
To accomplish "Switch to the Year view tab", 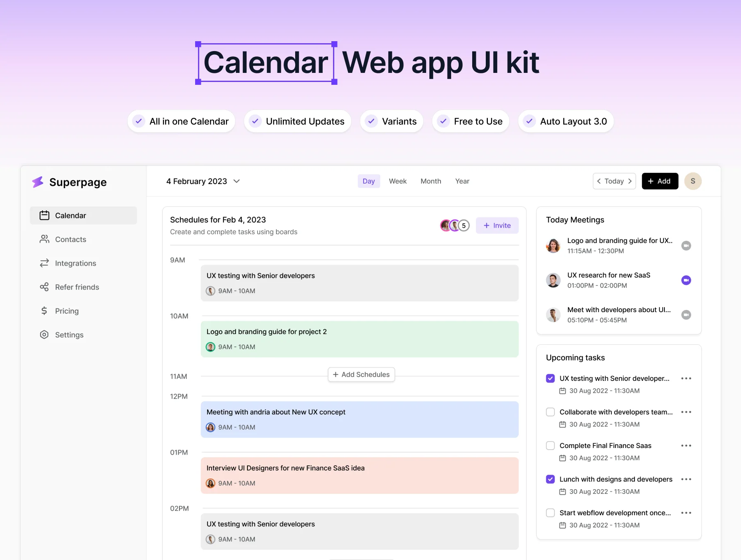I will click(462, 181).
